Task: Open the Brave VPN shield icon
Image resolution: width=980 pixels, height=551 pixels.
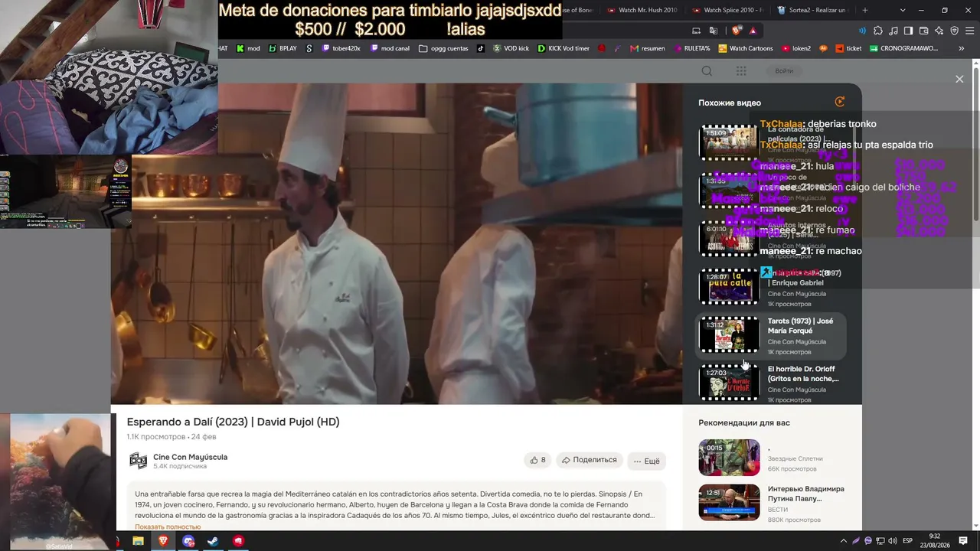Action: point(955,31)
